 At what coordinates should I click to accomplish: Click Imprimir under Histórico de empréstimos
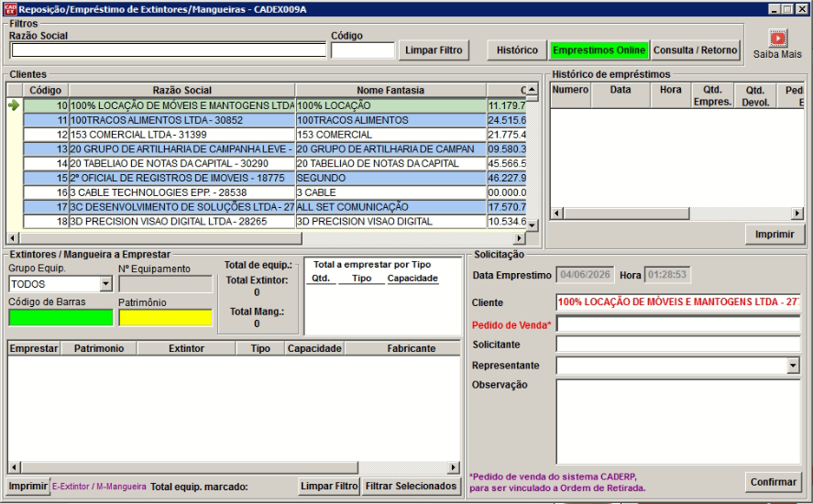click(775, 235)
